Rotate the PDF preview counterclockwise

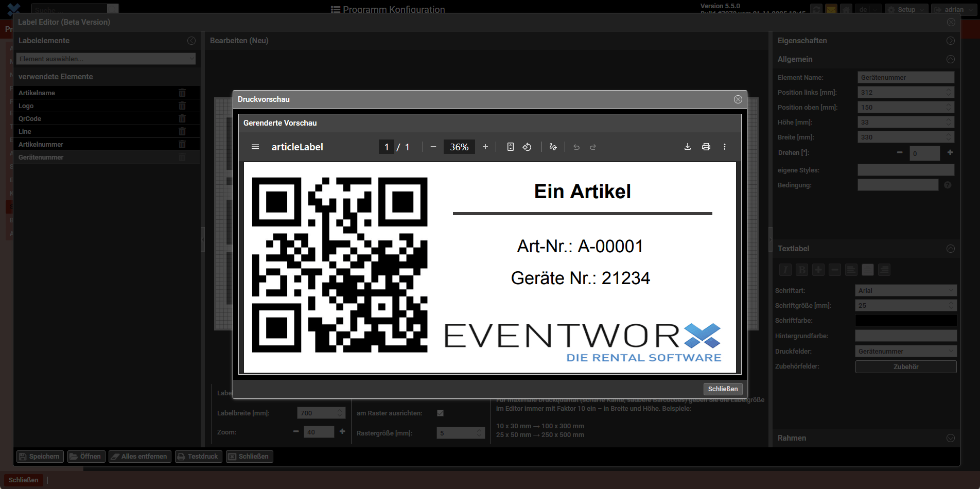pyautogui.click(x=527, y=147)
